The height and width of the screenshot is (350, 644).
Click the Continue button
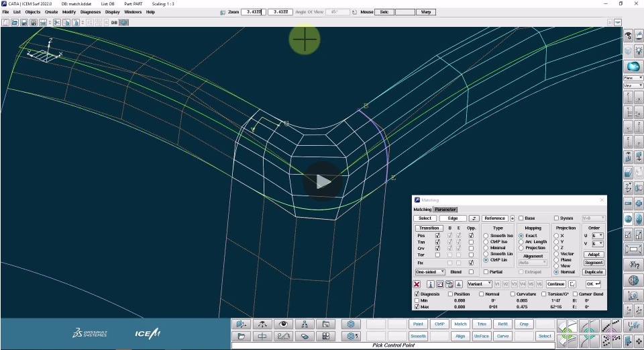(555, 284)
